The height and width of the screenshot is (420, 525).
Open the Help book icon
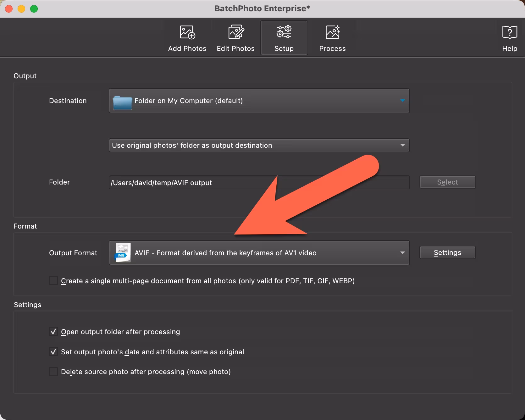(510, 32)
